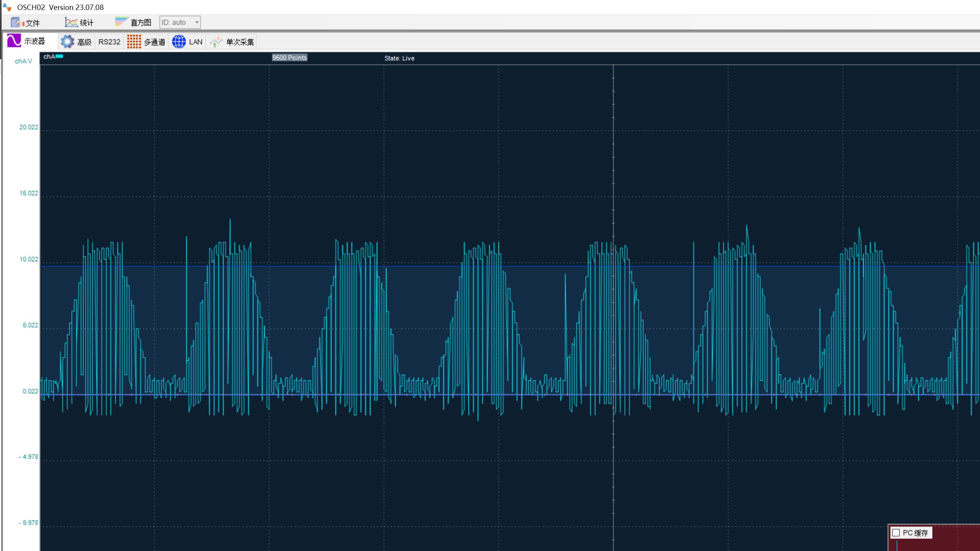Click the -4.978 voltage axis value
Viewport: 980px width, 551px height.
pyautogui.click(x=28, y=456)
